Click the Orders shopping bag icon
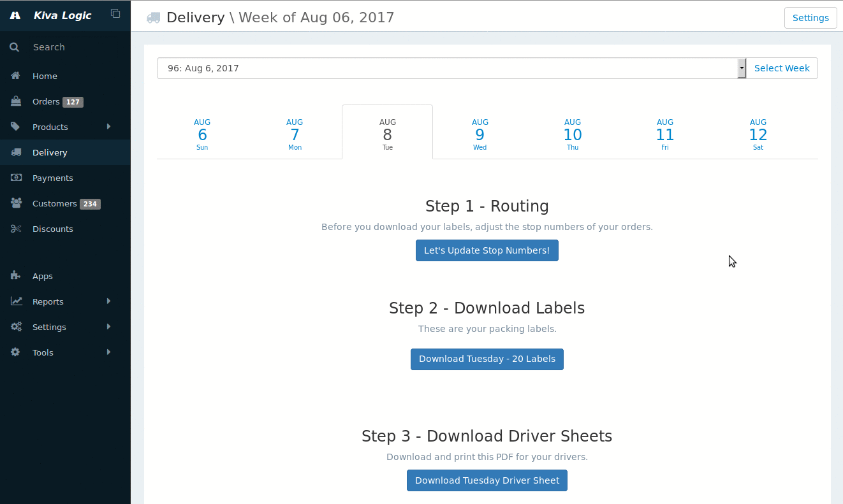843x504 pixels. [x=16, y=101]
